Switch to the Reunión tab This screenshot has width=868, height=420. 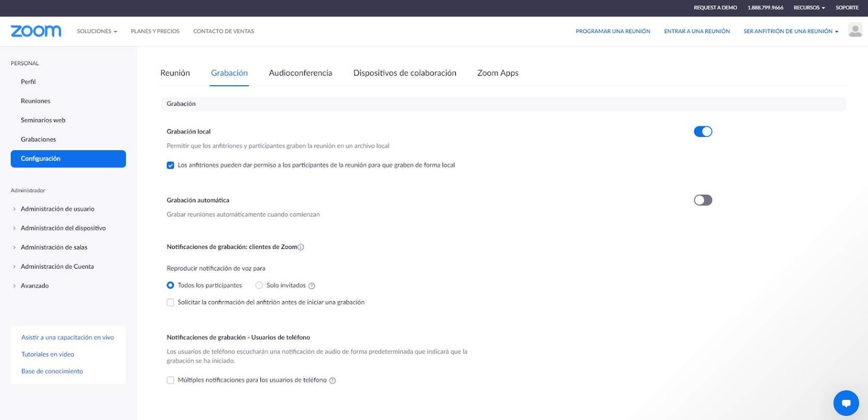(175, 73)
